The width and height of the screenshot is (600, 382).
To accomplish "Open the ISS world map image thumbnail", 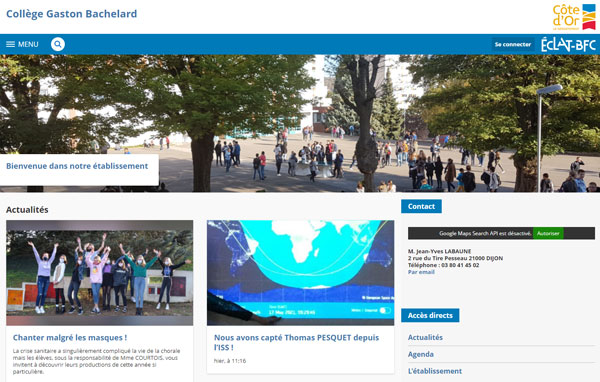I will [x=300, y=273].
